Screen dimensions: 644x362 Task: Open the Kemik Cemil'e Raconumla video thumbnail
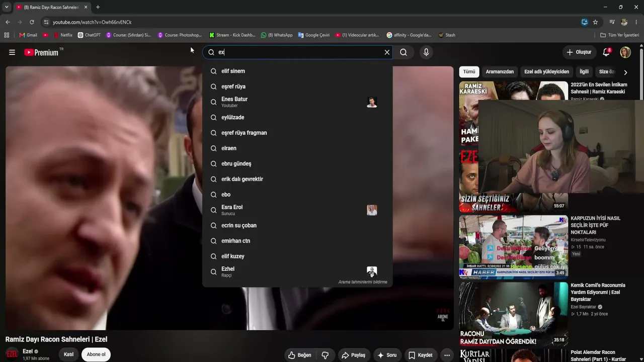coord(513,314)
